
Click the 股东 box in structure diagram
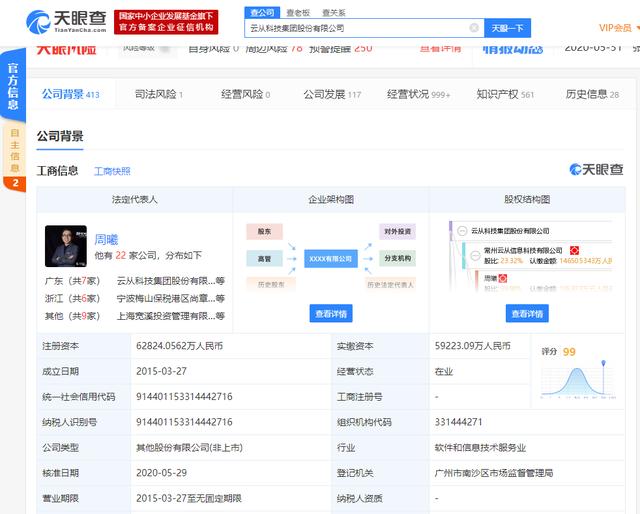click(x=264, y=231)
